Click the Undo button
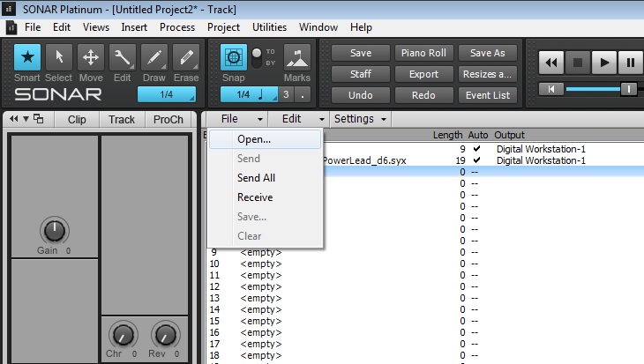644x364 pixels. pyautogui.click(x=361, y=95)
